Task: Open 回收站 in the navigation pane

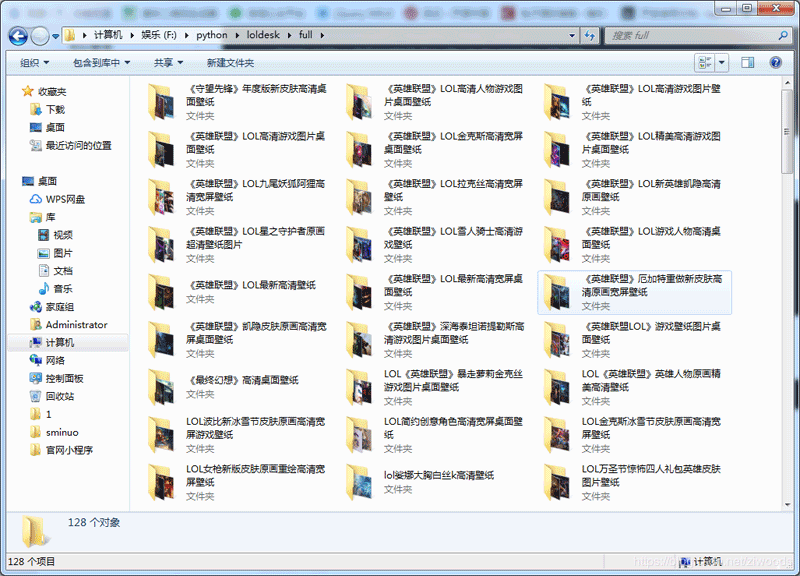Action: click(x=59, y=396)
